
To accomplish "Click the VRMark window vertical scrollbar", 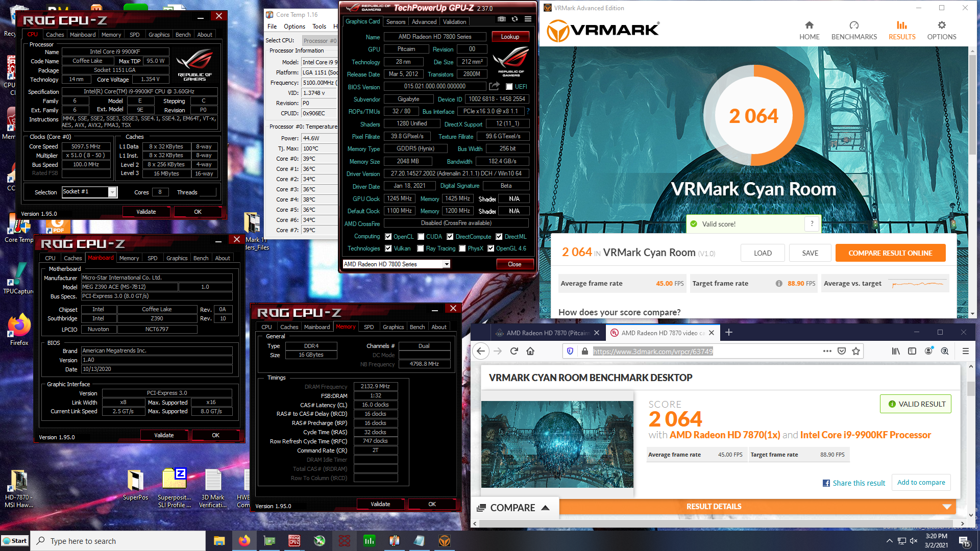I will pyautogui.click(x=972, y=181).
